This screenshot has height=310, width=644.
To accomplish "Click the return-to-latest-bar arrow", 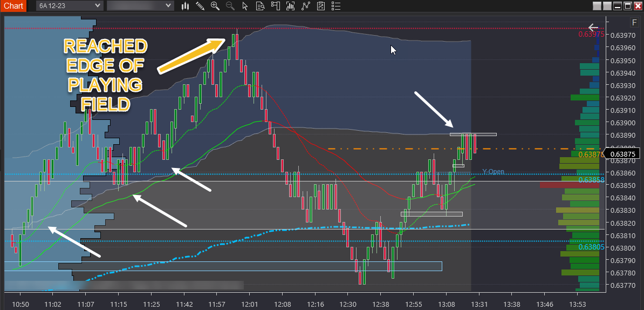I will click(593, 27).
